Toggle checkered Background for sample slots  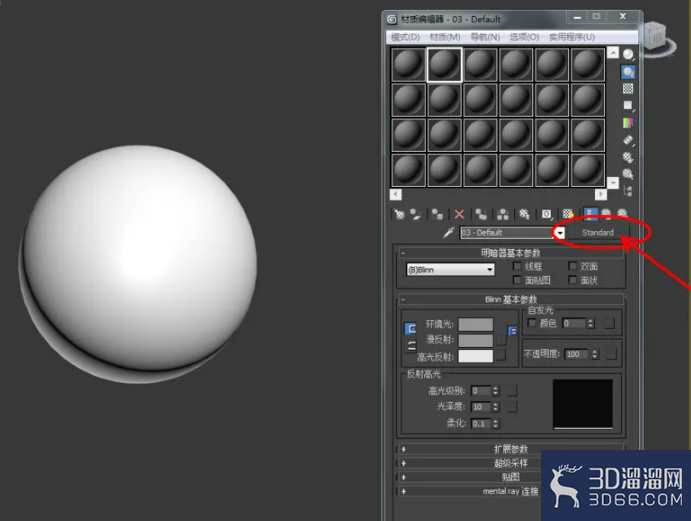tap(628, 89)
